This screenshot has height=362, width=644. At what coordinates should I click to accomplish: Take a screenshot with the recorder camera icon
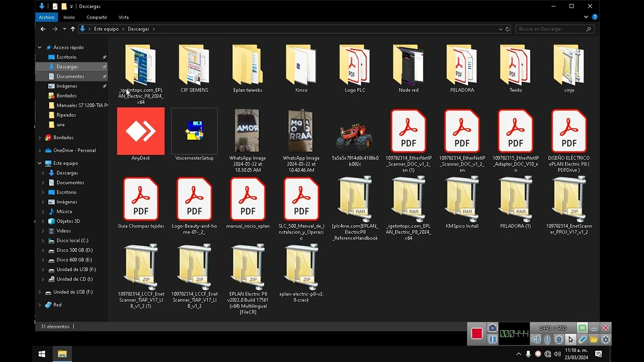tap(493, 328)
